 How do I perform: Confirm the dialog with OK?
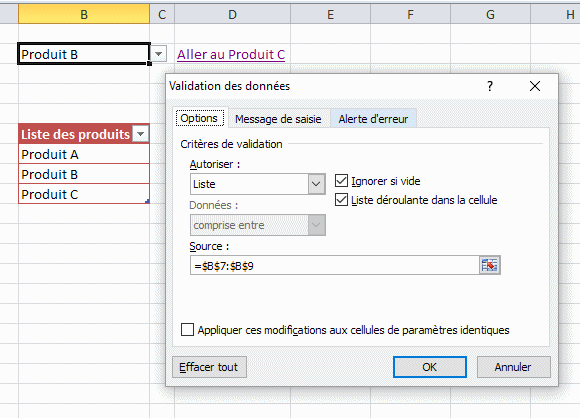pyautogui.click(x=429, y=367)
